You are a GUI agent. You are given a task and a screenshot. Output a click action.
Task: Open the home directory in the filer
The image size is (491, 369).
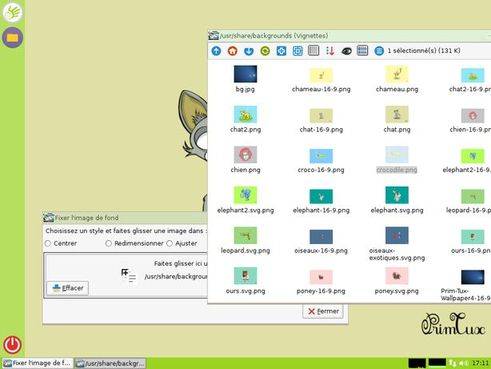(x=232, y=51)
